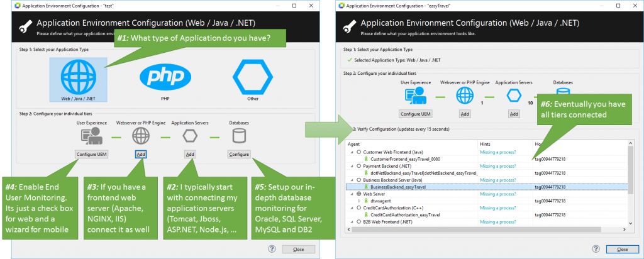Click the Hints column header
The width and height of the screenshot is (644, 259).
pos(505,144)
